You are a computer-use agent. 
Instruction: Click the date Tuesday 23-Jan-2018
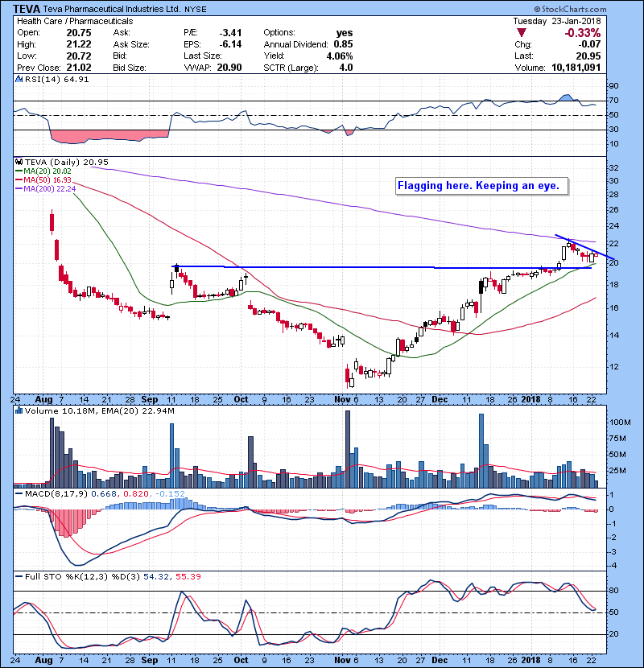coord(556,21)
